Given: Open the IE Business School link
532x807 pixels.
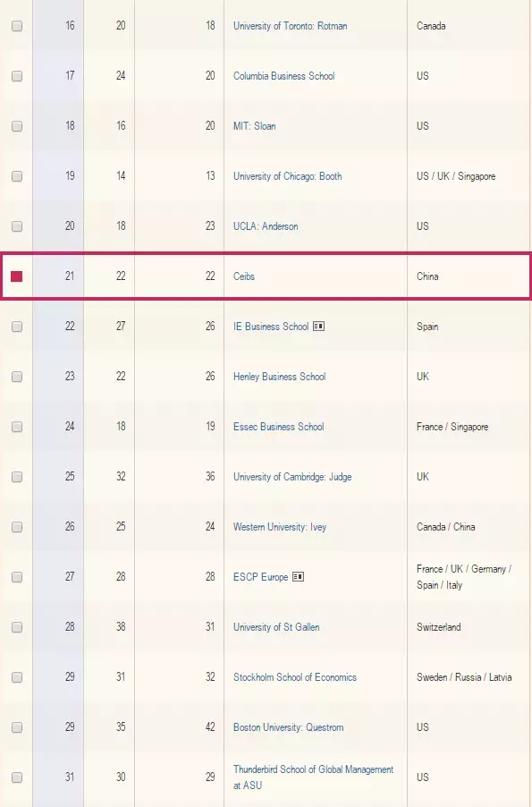Looking at the screenshot, I should (271, 327).
